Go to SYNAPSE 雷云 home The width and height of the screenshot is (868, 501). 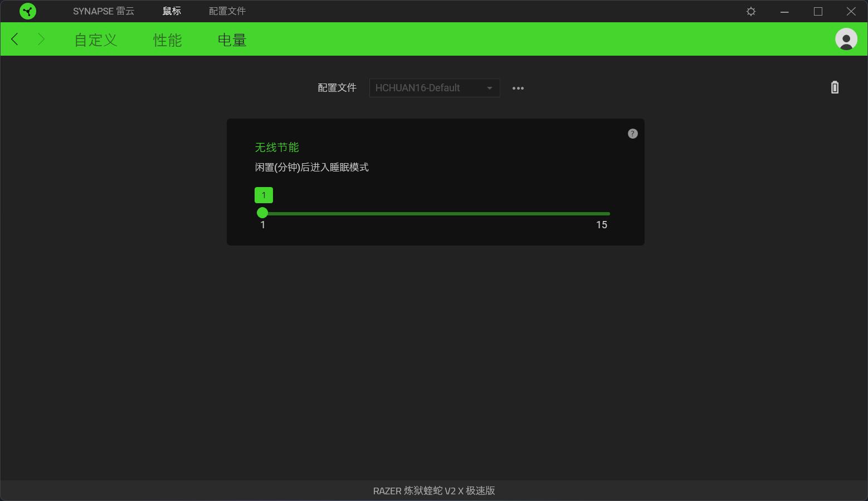pyautogui.click(x=103, y=11)
